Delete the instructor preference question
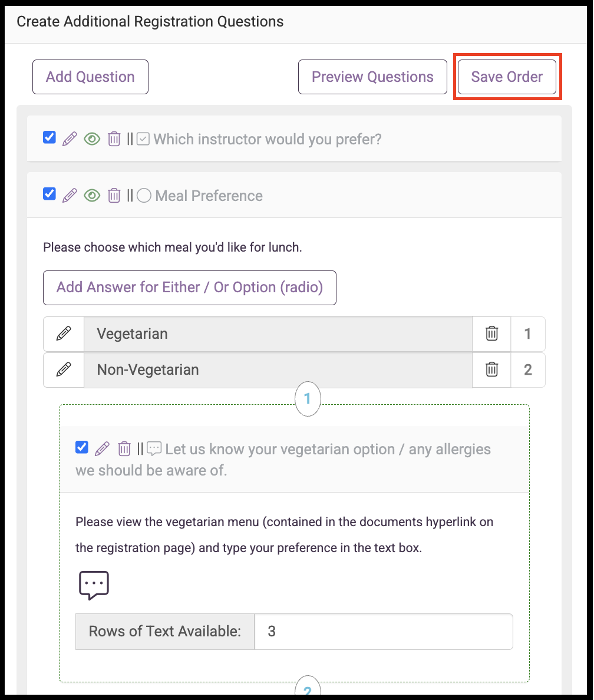The width and height of the screenshot is (594, 700). point(114,139)
